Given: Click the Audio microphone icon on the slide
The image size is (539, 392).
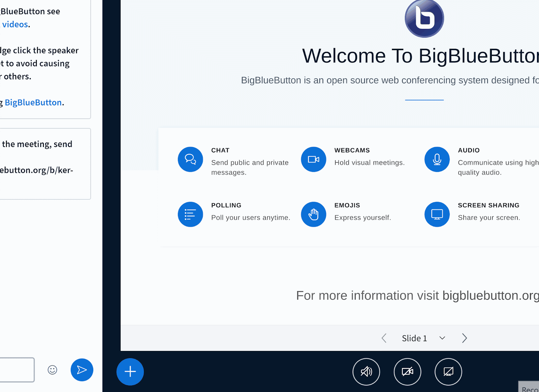Looking at the screenshot, I should tap(437, 159).
